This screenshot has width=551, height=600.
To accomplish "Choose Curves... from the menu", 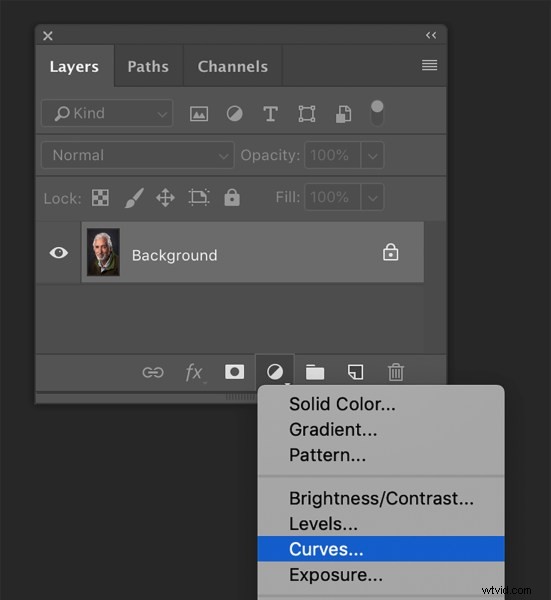I will point(381,549).
